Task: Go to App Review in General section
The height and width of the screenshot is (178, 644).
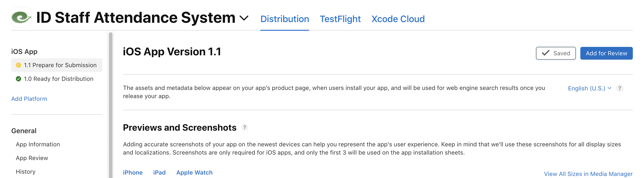Action: coord(32,158)
